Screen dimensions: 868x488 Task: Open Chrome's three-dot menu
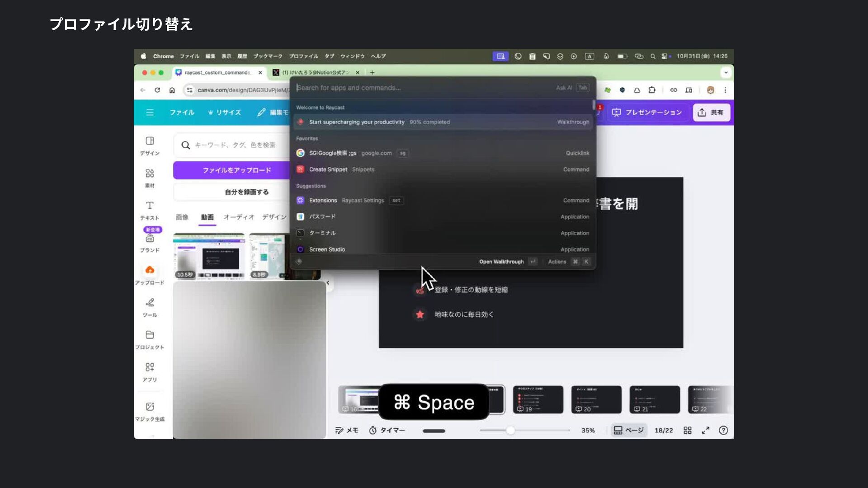tap(725, 90)
